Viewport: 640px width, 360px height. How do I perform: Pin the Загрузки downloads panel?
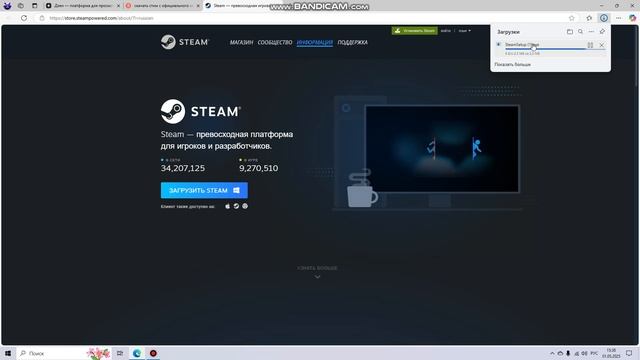point(602,31)
